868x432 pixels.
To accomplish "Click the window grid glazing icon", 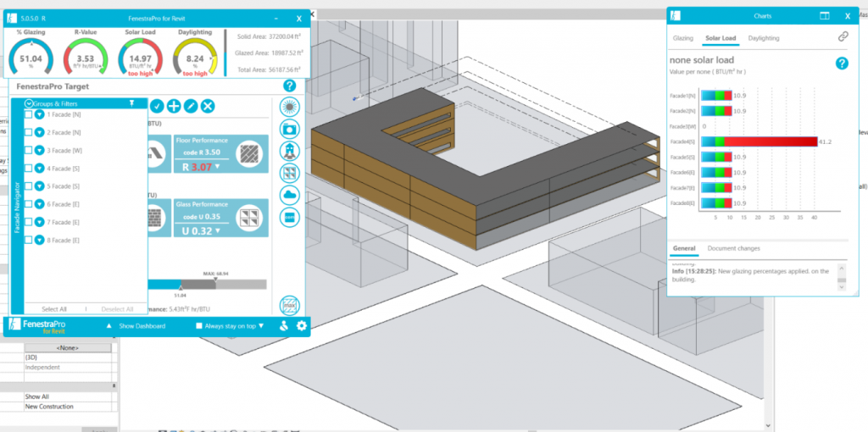I will 290,173.
